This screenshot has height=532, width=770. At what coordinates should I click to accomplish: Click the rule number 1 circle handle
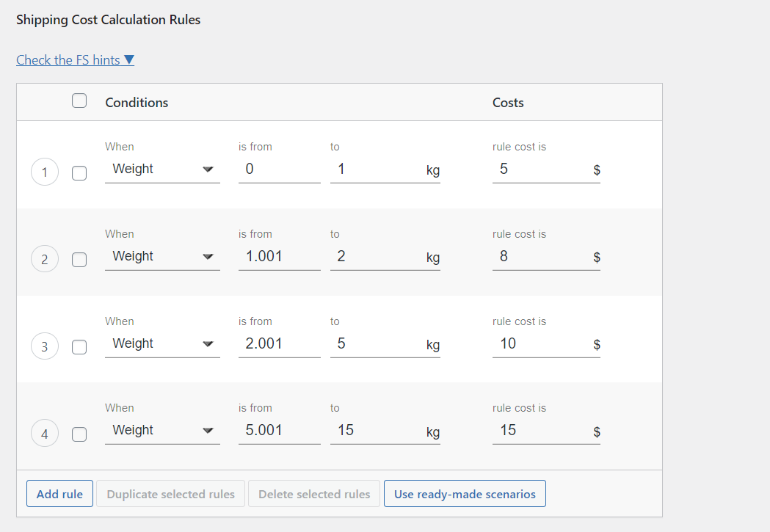45,172
